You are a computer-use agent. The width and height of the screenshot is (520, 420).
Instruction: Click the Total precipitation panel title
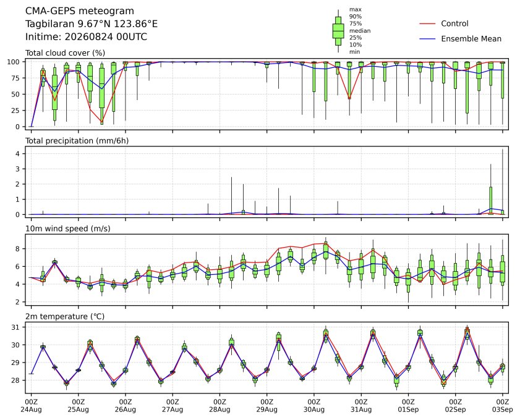(77, 141)
